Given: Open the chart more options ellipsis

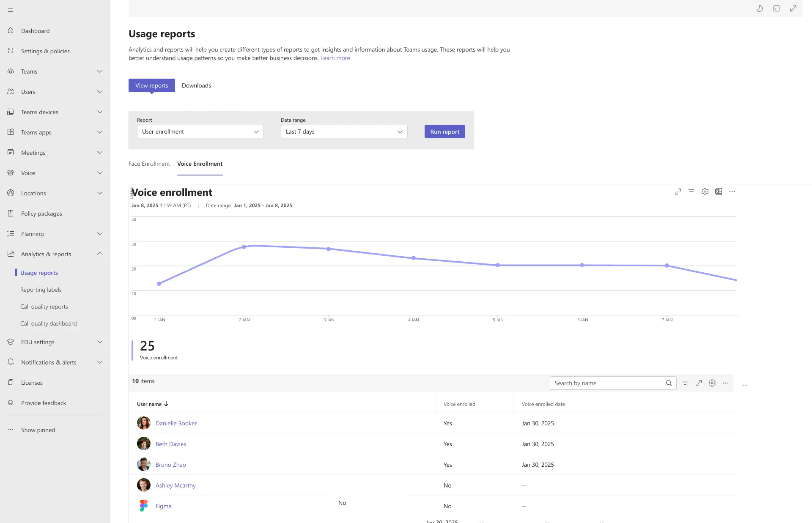Looking at the screenshot, I should [x=732, y=192].
